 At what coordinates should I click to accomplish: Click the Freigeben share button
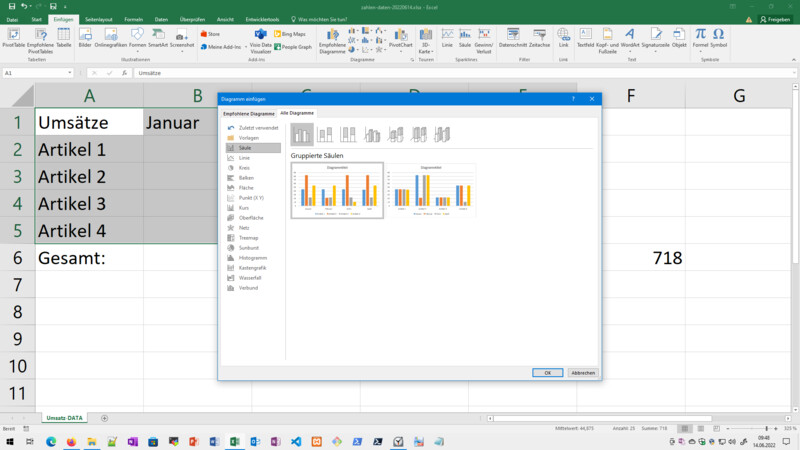(775, 19)
